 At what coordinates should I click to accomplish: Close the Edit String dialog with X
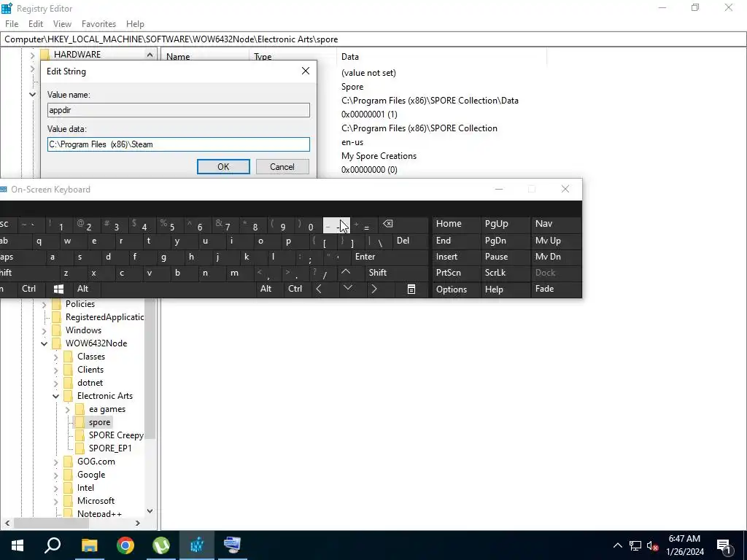click(306, 71)
